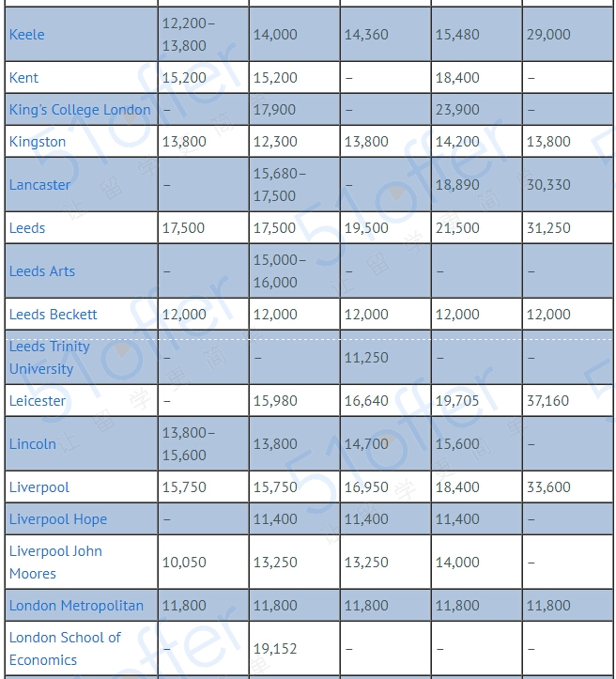Open the Liverpool Hope link
The height and width of the screenshot is (679, 616).
[x=58, y=519]
